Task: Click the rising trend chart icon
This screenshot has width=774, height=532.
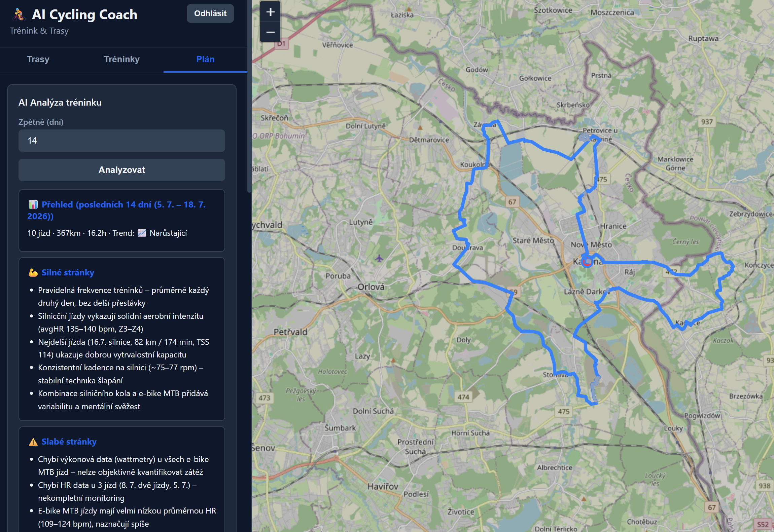Action: click(x=142, y=233)
